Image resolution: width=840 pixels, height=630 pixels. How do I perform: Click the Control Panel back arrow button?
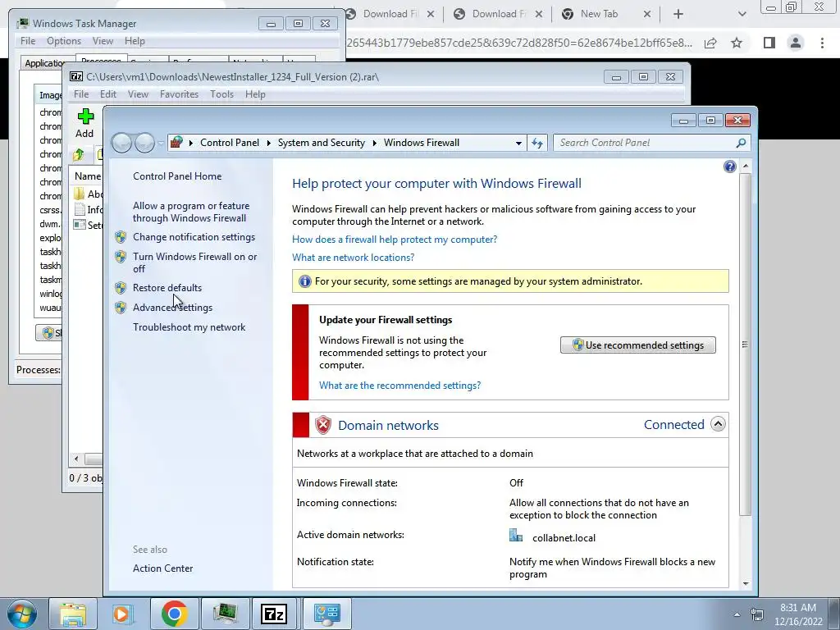tap(121, 143)
